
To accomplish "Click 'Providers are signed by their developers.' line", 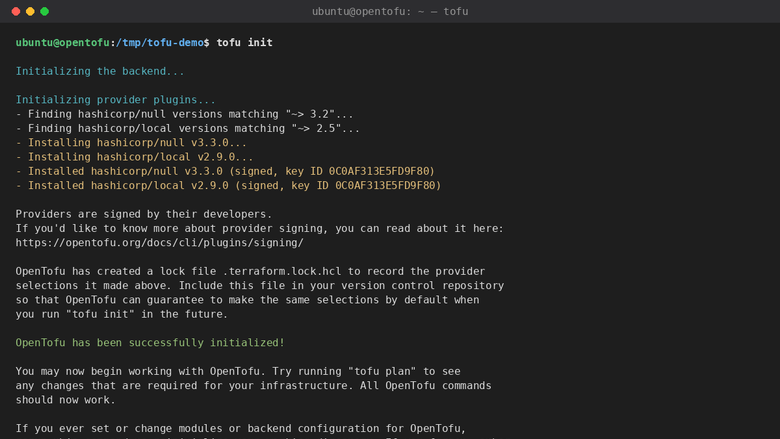I will pos(144,214).
